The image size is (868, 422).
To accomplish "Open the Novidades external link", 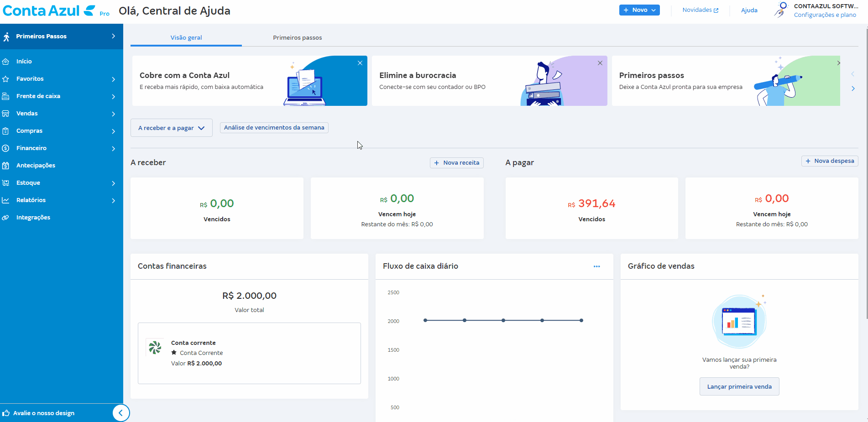I will (x=701, y=10).
